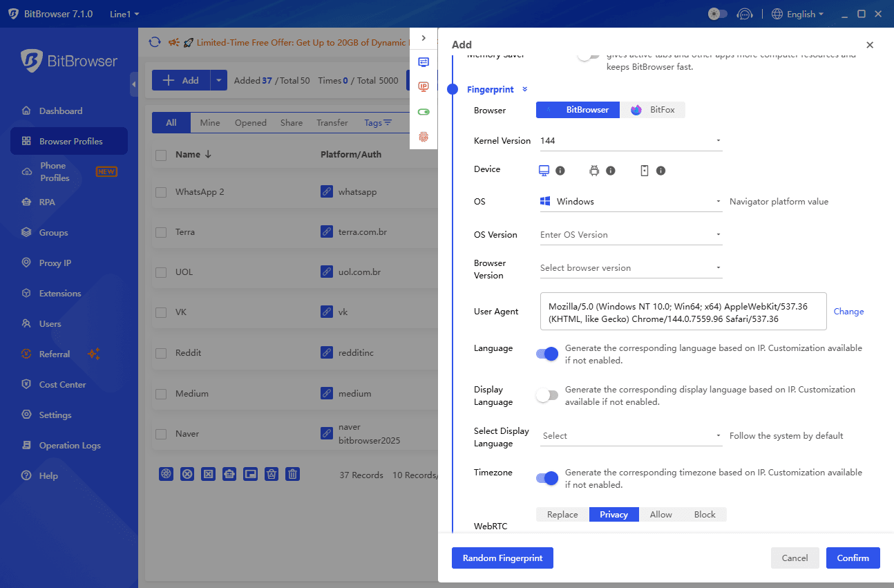Click the headset support icon in the title bar
The width and height of the screenshot is (894, 588).
745,14
